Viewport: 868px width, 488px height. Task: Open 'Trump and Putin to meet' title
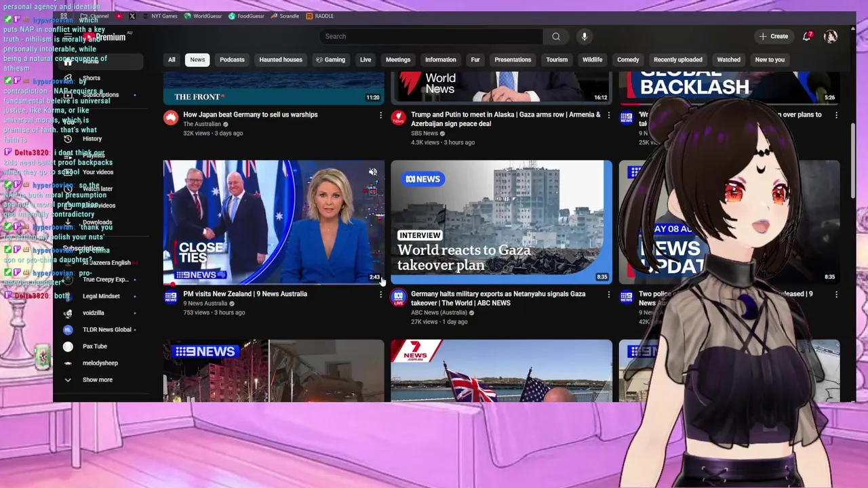coord(506,119)
